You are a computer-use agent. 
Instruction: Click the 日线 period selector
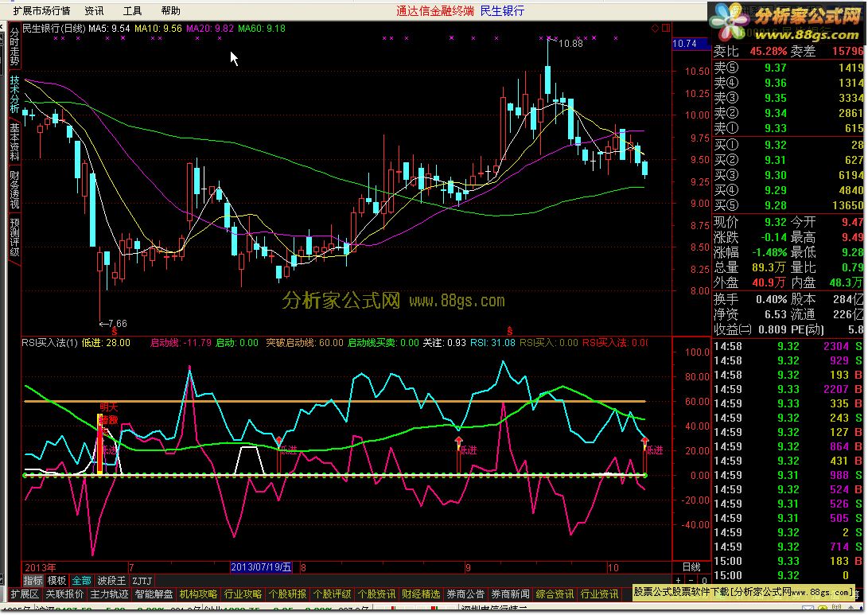click(691, 566)
